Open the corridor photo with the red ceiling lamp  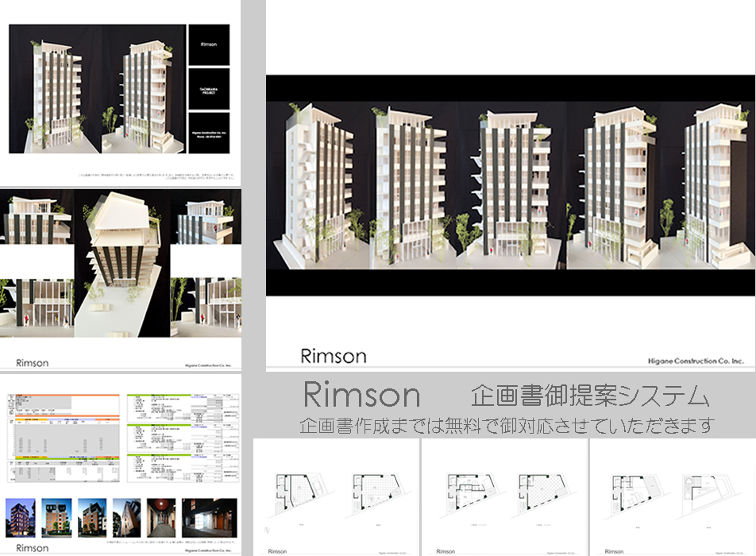click(x=161, y=518)
